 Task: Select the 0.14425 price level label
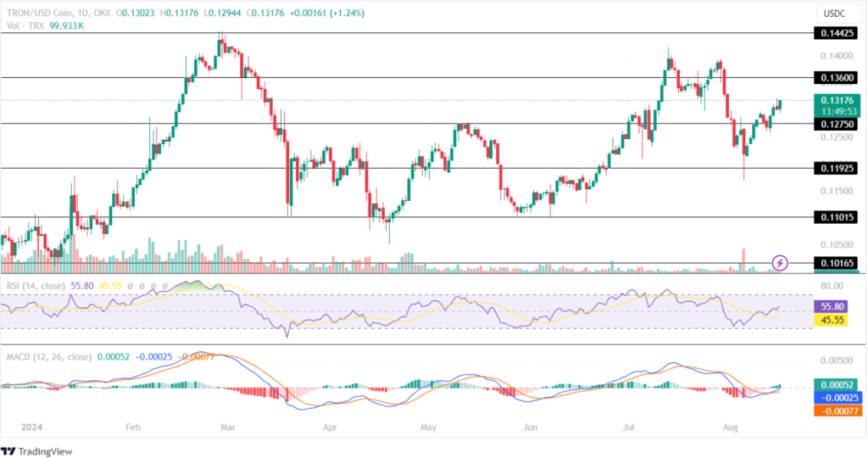click(835, 33)
